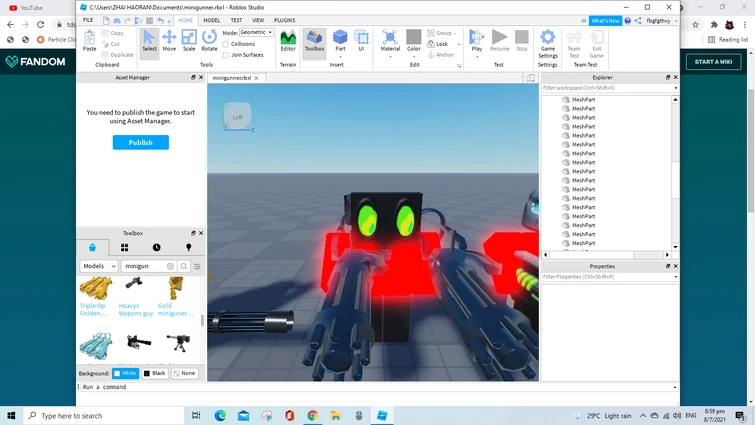The image size is (755, 425).
Task: Open Triple Op Golden model link
Action: [93, 309]
